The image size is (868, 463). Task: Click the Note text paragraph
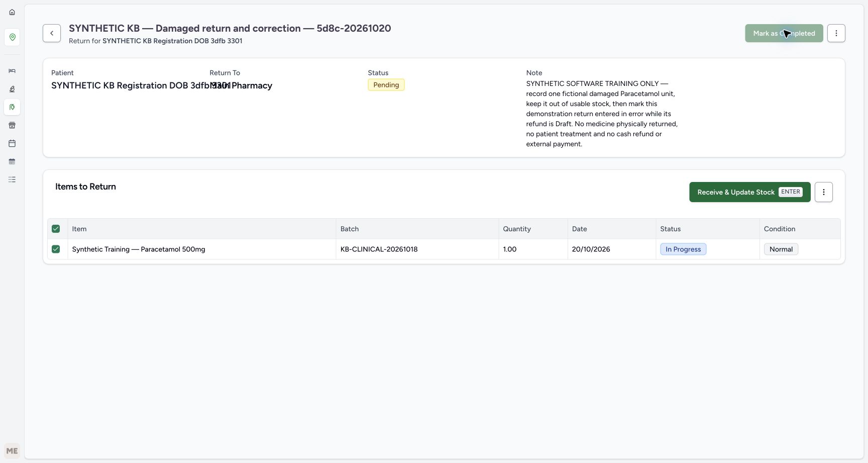pyautogui.click(x=602, y=114)
